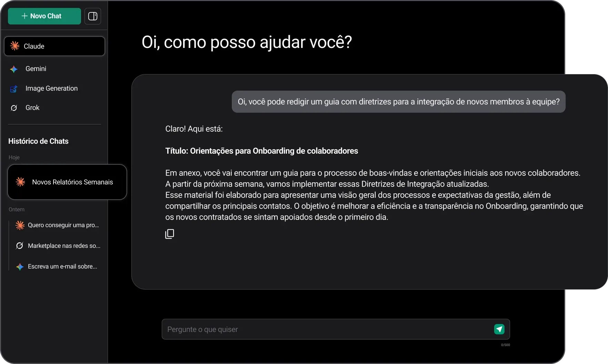Switch to the Gemini model
This screenshot has width=608, height=364.
(54, 69)
